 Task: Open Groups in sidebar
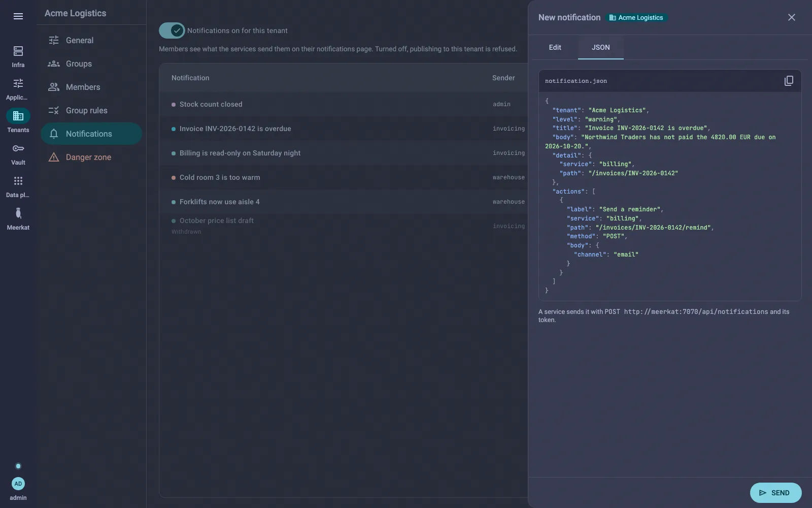point(91,63)
